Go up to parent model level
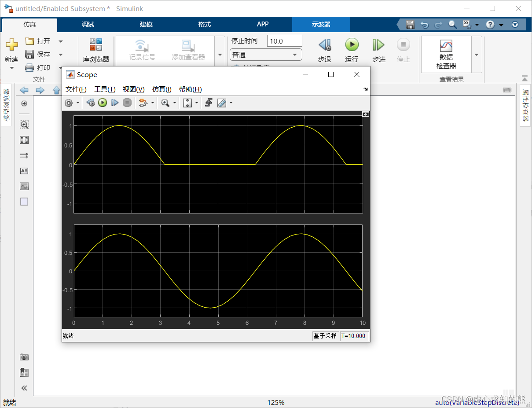Screen dimensions: 532x408 coord(56,90)
